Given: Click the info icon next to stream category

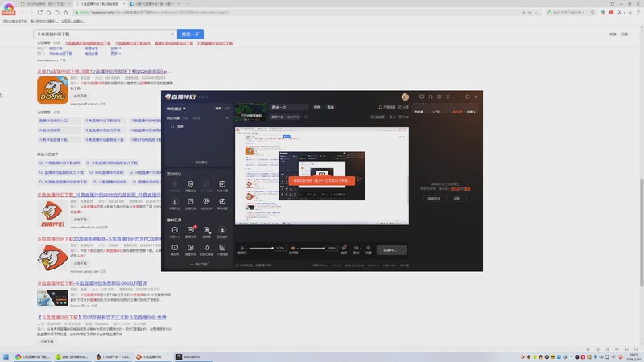Looking at the screenshot, I should pos(306,117).
